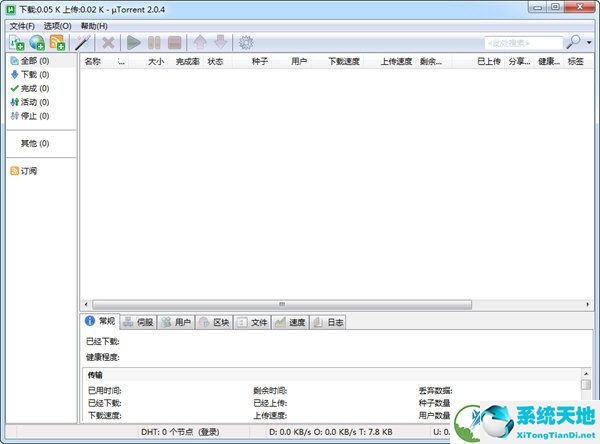The image size is (600, 444).
Task: Click the detail pane scroll up arrow
Action: coord(586,373)
